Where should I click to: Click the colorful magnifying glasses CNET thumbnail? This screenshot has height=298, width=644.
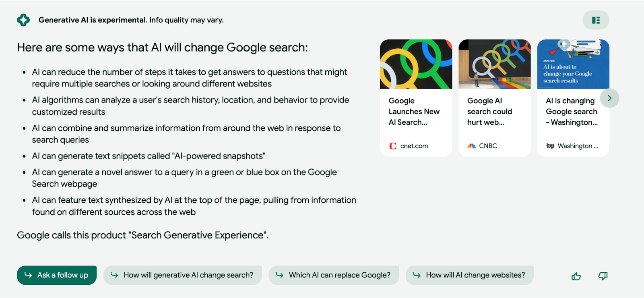(416, 64)
